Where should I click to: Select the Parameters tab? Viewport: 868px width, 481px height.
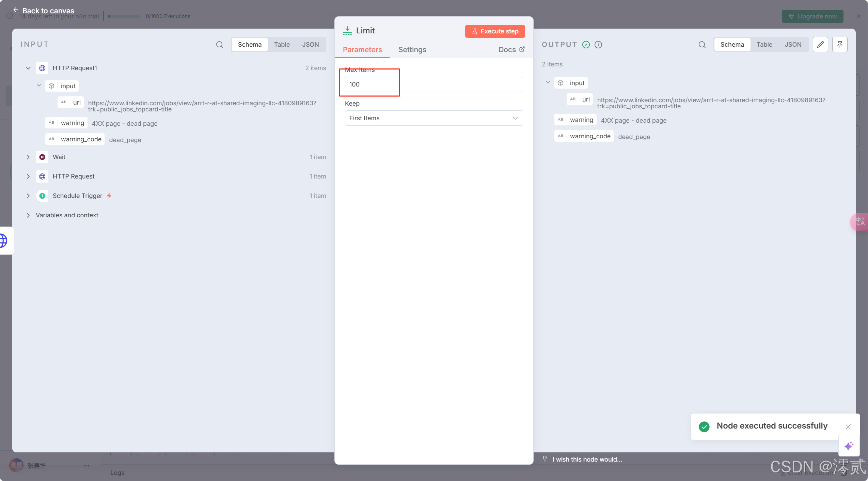pyautogui.click(x=362, y=50)
